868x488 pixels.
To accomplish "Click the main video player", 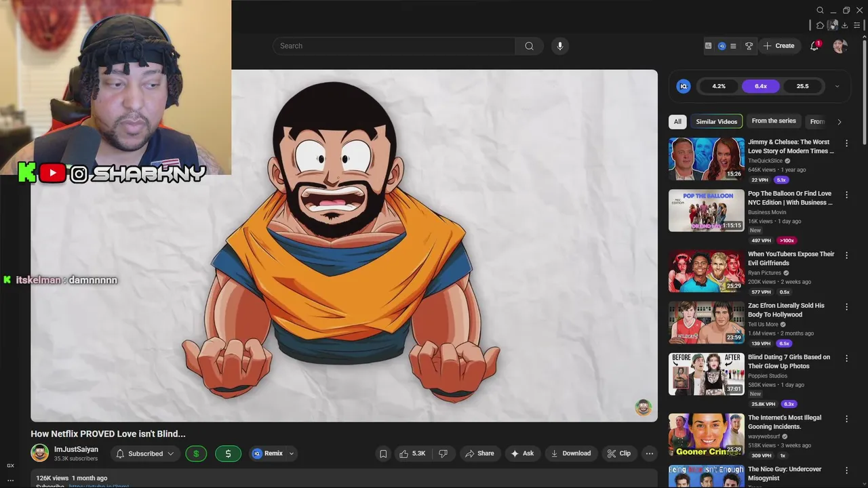I will click(344, 245).
